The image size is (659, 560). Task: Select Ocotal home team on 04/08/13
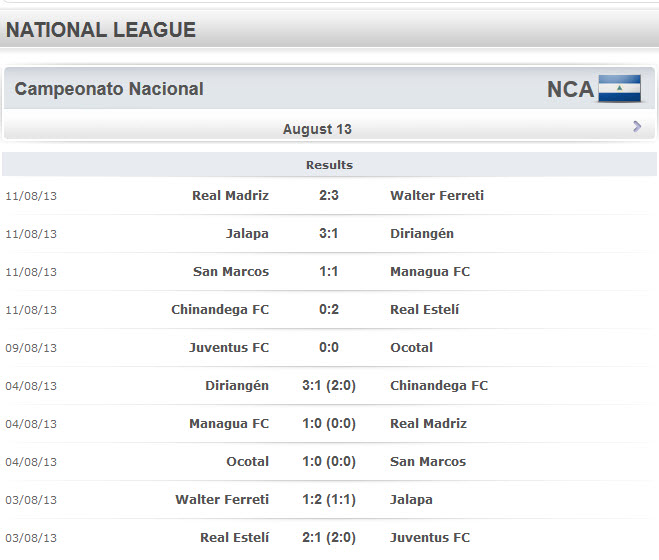(x=247, y=462)
